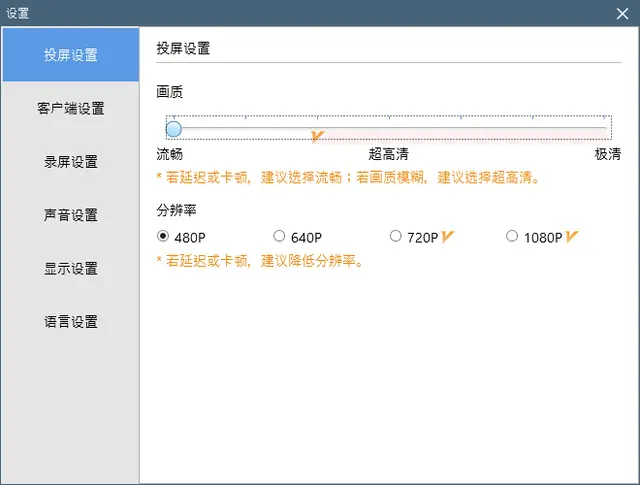640x485 pixels.
Task: Go to the 声音设置 tab
Action: click(71, 215)
